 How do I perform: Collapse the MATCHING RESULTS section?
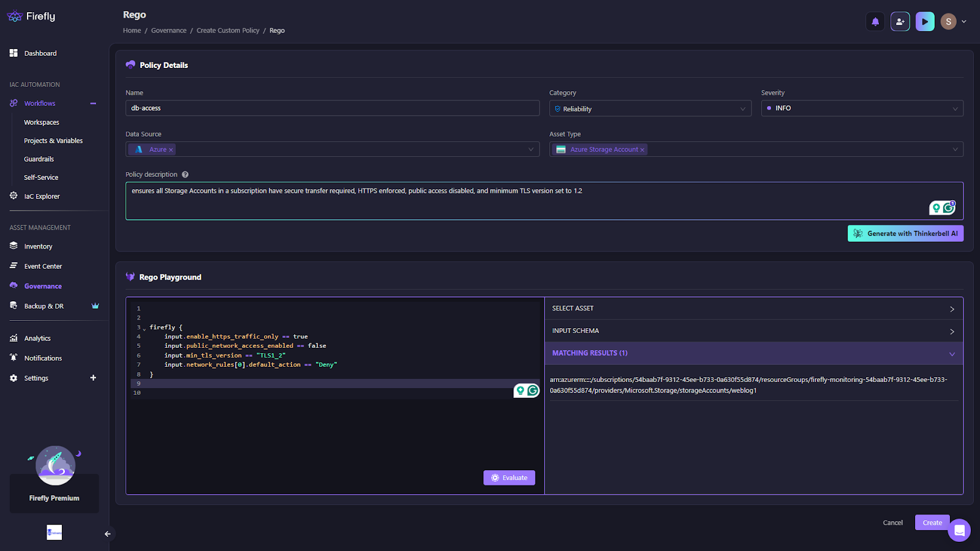pyautogui.click(x=753, y=353)
